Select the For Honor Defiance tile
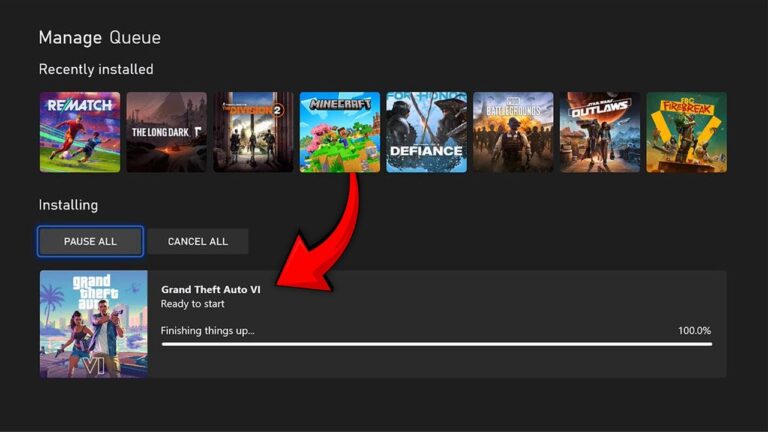The image size is (768, 432). pyautogui.click(x=427, y=132)
